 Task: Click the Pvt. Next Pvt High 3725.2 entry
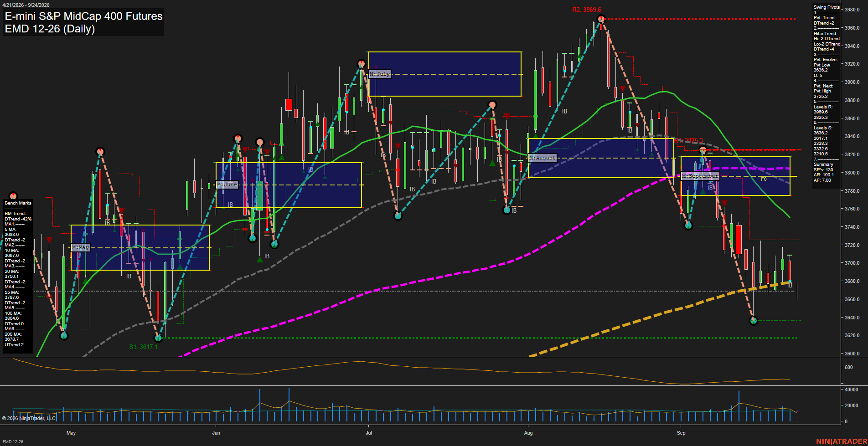(824, 91)
